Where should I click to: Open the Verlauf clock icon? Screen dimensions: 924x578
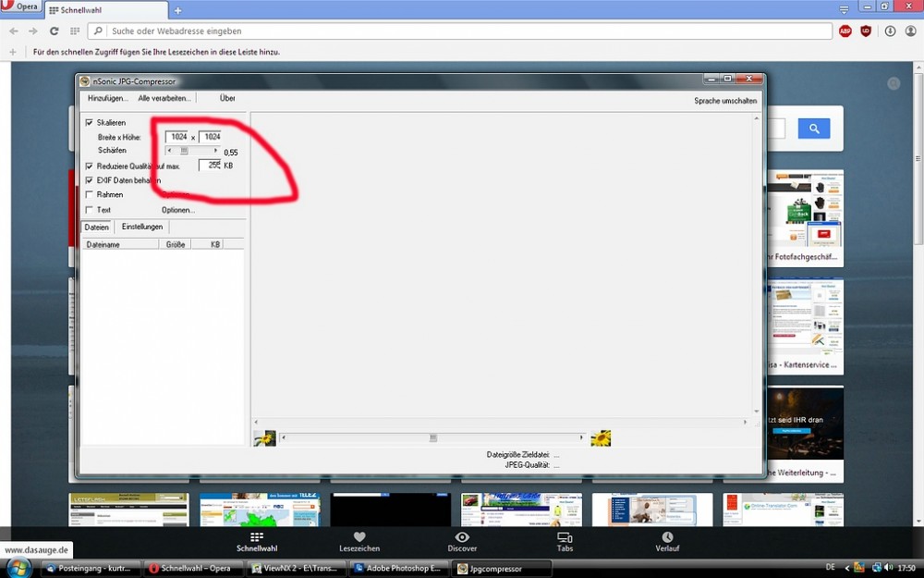point(667,536)
